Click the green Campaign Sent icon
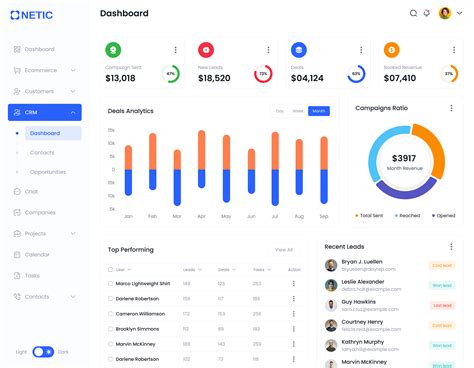474x368 pixels. click(x=113, y=50)
